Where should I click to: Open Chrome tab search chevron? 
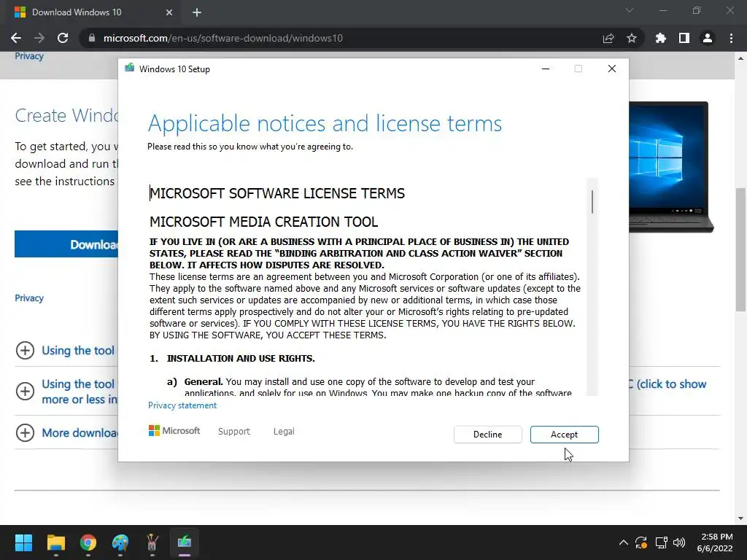pyautogui.click(x=630, y=10)
